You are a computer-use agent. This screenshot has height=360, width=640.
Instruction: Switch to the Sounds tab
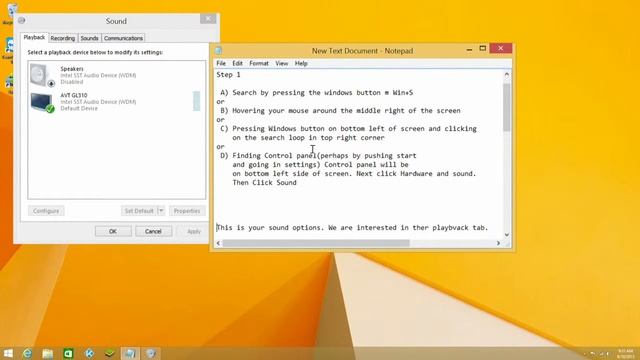(x=89, y=38)
